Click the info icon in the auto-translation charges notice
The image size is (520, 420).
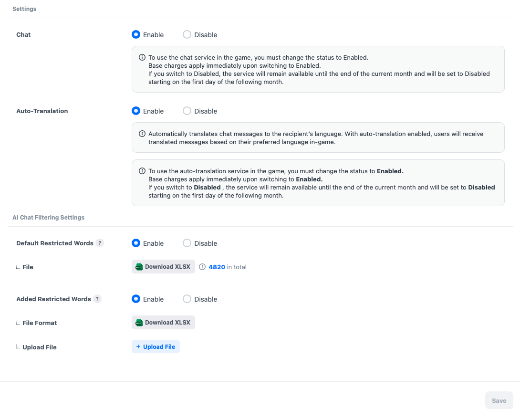(x=142, y=171)
